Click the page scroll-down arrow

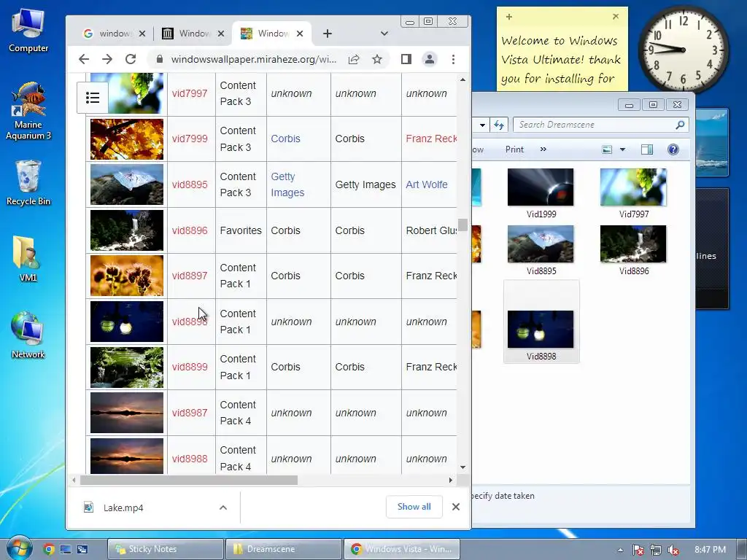point(462,467)
